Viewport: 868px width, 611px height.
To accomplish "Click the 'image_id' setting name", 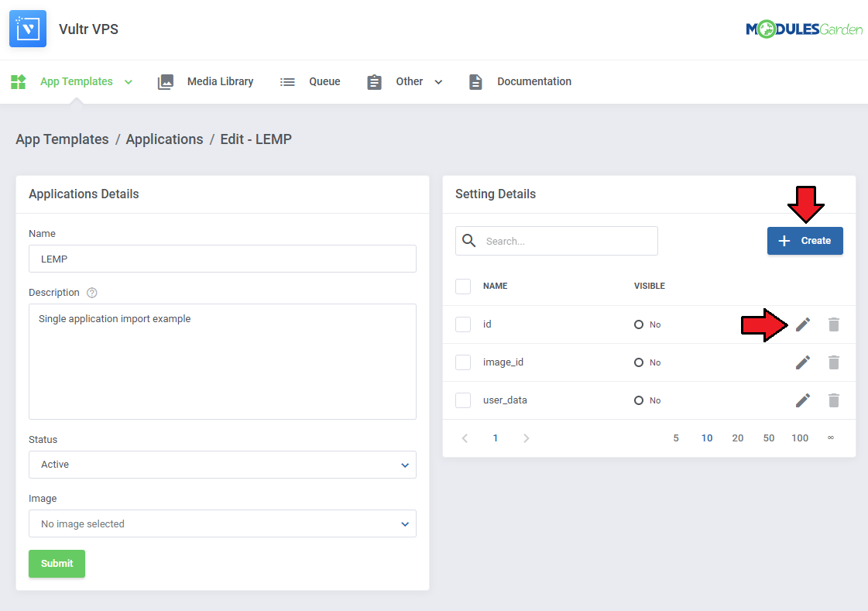I will click(x=503, y=362).
